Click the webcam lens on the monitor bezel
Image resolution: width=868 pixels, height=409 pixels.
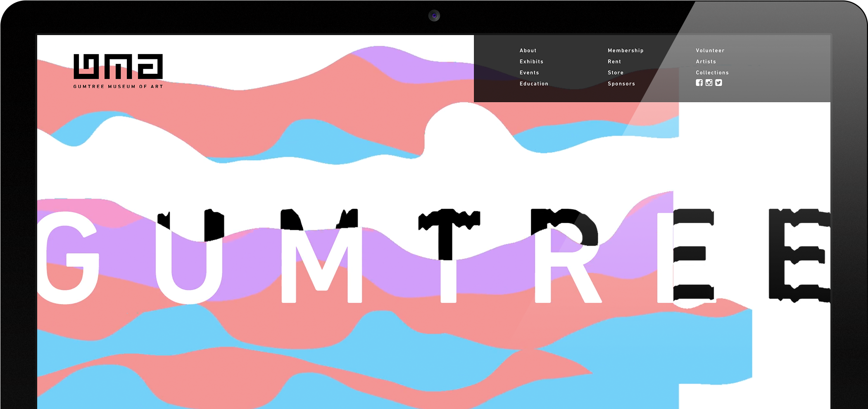[x=434, y=16]
